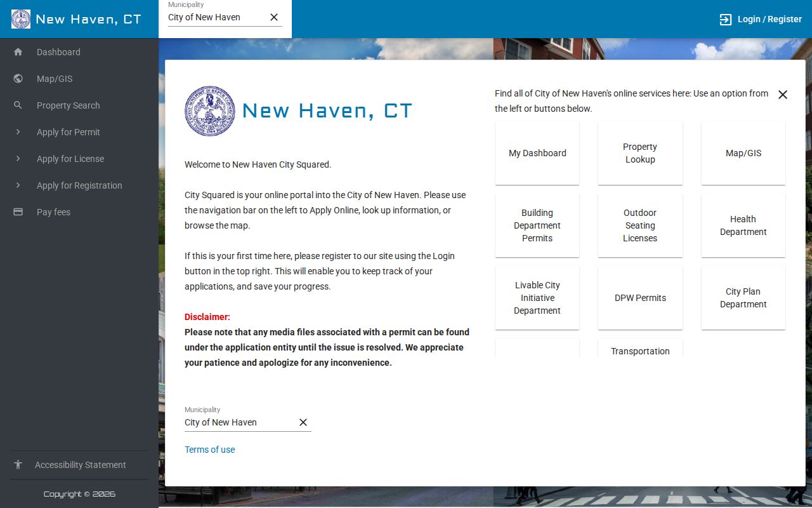Click the Copyright © 2026 footer text
Screen dimensions: 812x508
pyautogui.click(x=79, y=494)
